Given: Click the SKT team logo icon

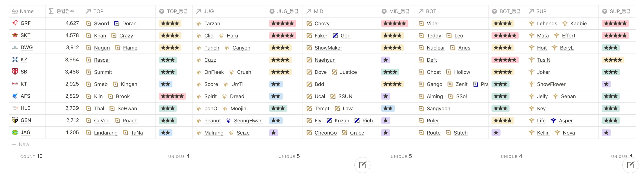Looking at the screenshot, I should point(15,35).
